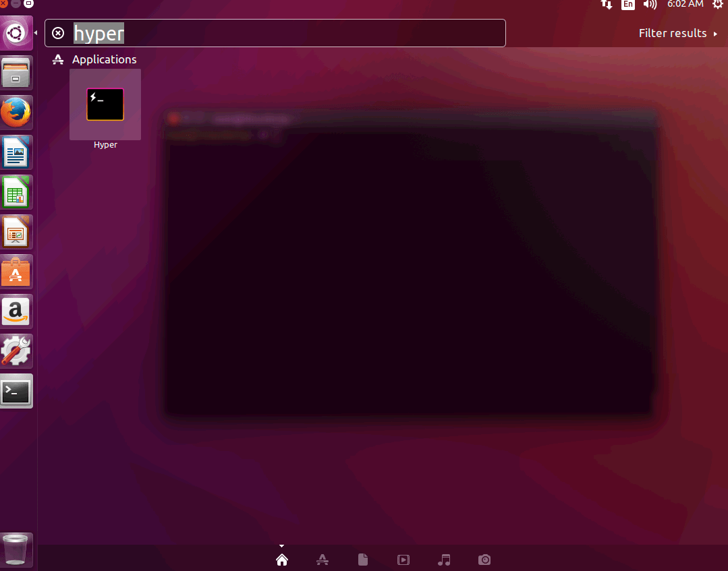Screen dimensions: 728x571
Task: Clear the search field with X icon
Action: [x=58, y=33]
